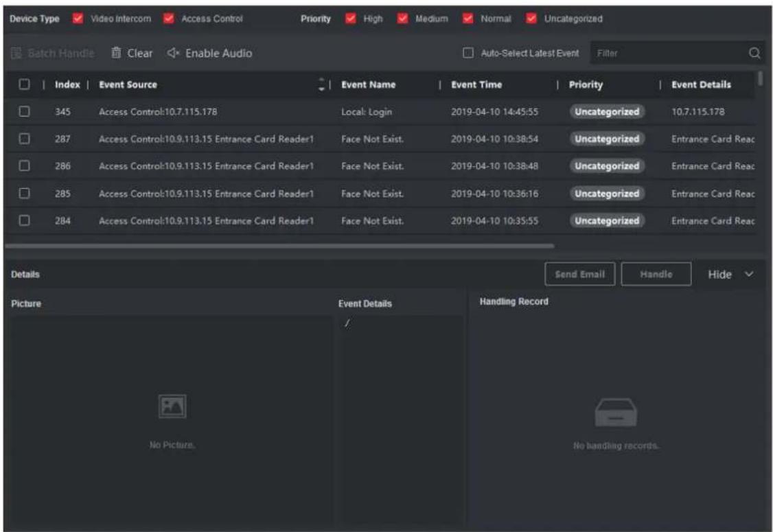Click Face Not Exist in row 285
The width and height of the screenshot is (773, 532).
point(372,194)
